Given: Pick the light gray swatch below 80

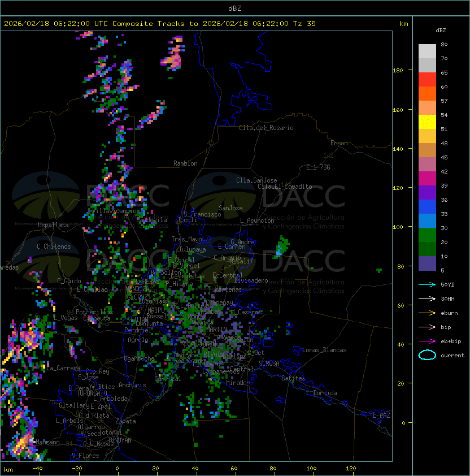Looking at the screenshot, I should [x=427, y=51].
